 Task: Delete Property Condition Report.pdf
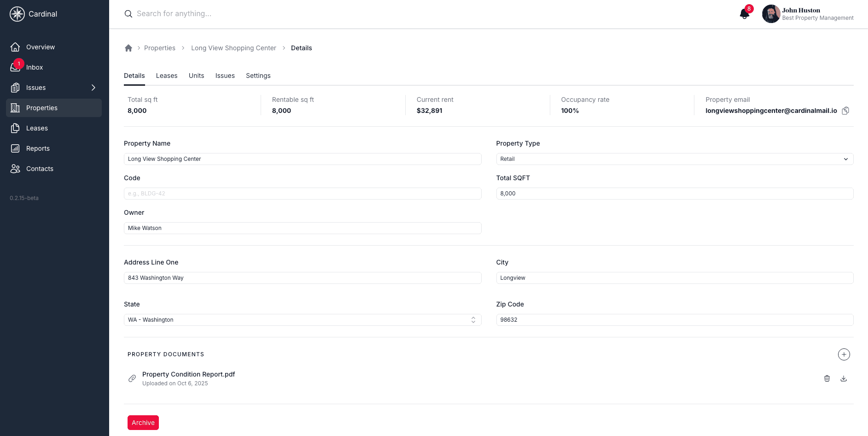tap(827, 378)
